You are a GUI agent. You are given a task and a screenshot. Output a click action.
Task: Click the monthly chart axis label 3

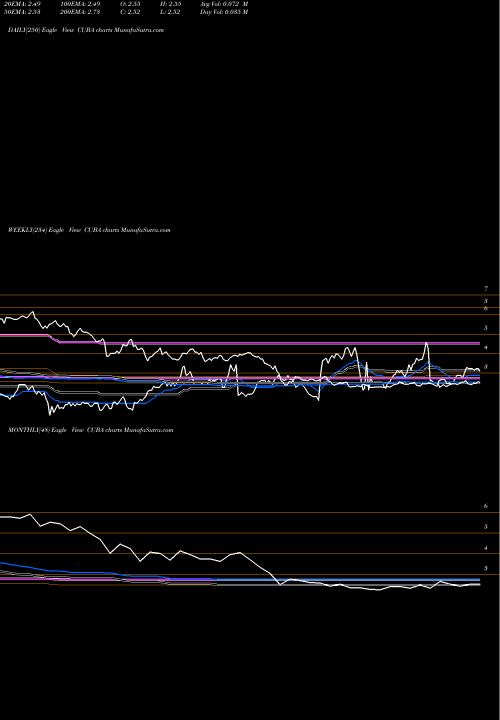[486, 568]
